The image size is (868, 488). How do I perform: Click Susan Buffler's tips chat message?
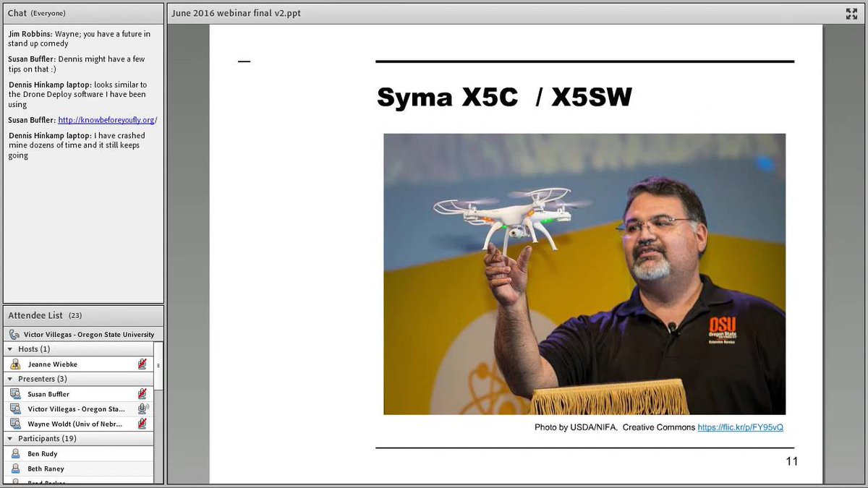[77, 64]
